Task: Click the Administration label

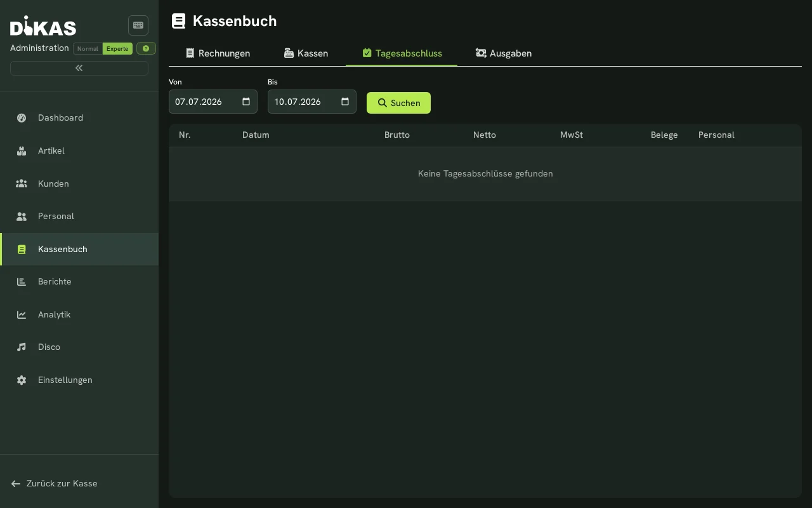Action: pos(39,48)
